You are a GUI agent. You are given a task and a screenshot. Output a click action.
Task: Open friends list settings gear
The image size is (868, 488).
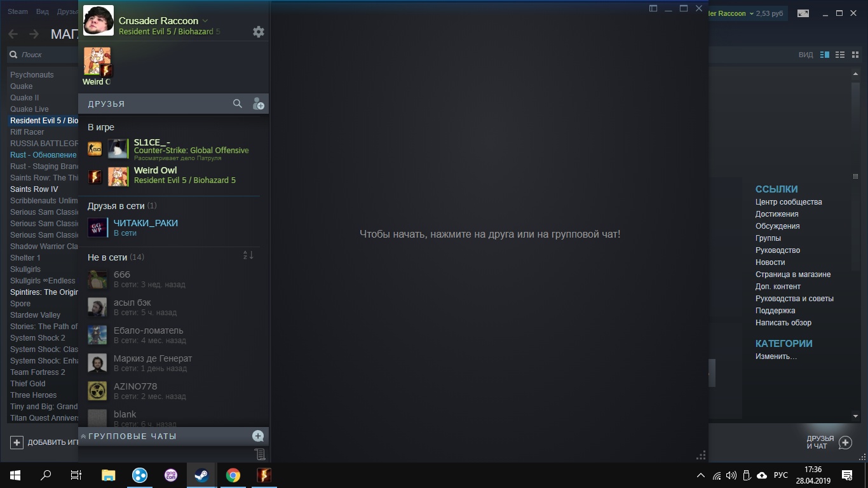pyautogui.click(x=258, y=32)
